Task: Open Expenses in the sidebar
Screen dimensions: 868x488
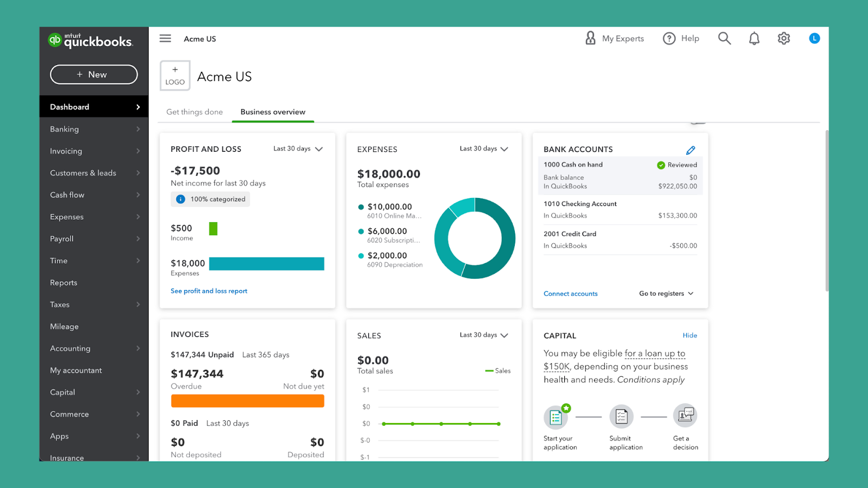Action: pos(94,217)
